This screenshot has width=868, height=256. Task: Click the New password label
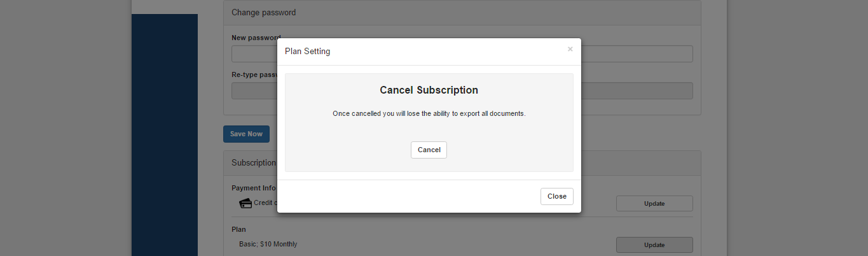(x=255, y=38)
